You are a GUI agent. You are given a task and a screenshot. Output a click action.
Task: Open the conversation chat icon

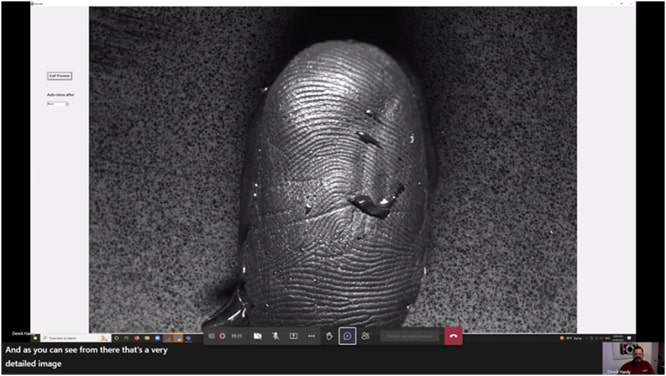pyautogui.click(x=347, y=336)
